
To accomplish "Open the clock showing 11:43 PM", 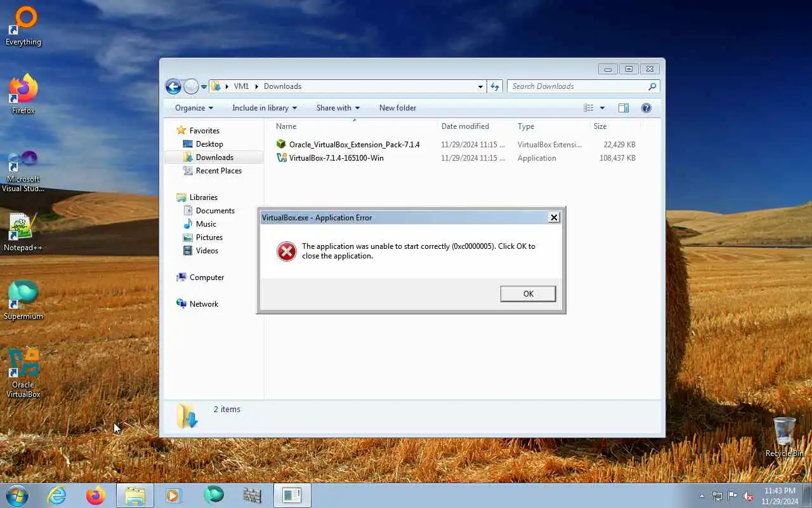I will click(780, 496).
